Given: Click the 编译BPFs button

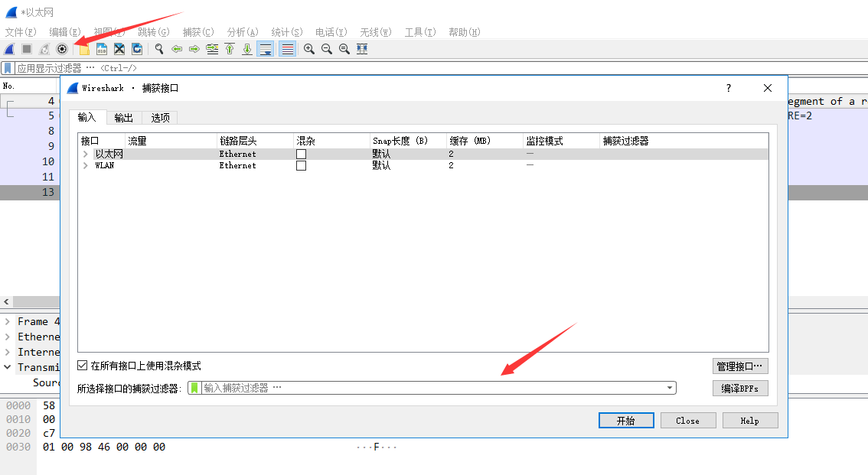Looking at the screenshot, I should pyautogui.click(x=740, y=388).
